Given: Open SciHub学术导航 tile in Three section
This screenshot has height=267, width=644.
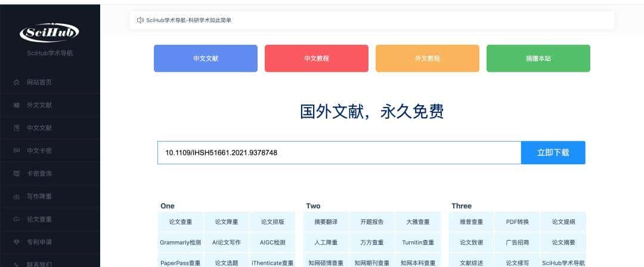Looking at the screenshot, I should pyautogui.click(x=563, y=260).
